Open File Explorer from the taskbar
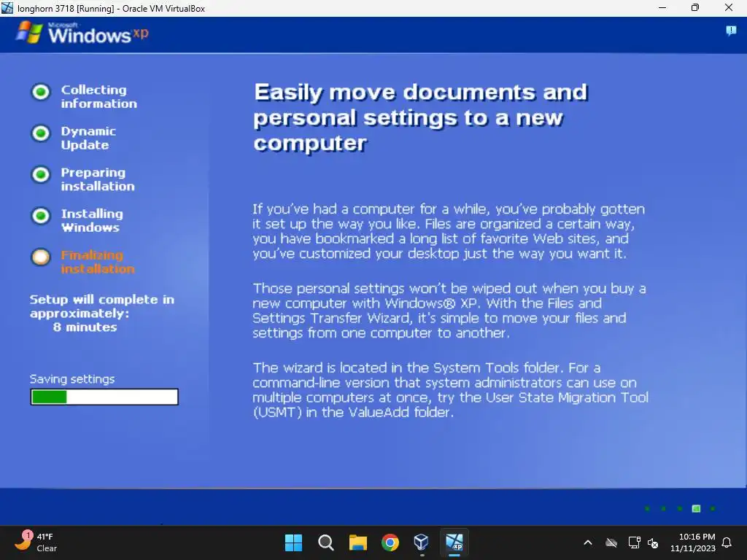 click(x=357, y=542)
